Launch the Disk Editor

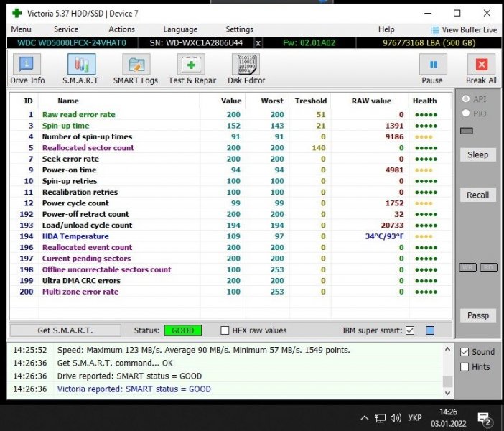246,65
